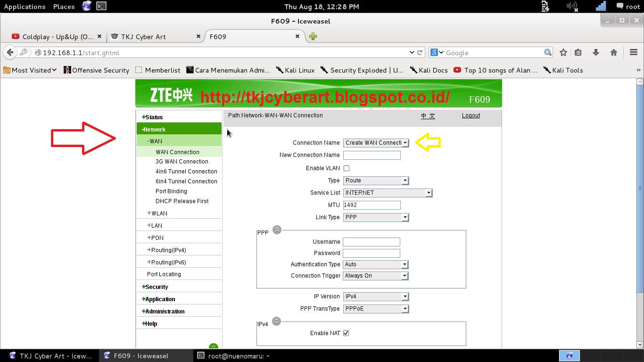Reload the page with the refresh icon
The image size is (644, 362).
point(420,52)
